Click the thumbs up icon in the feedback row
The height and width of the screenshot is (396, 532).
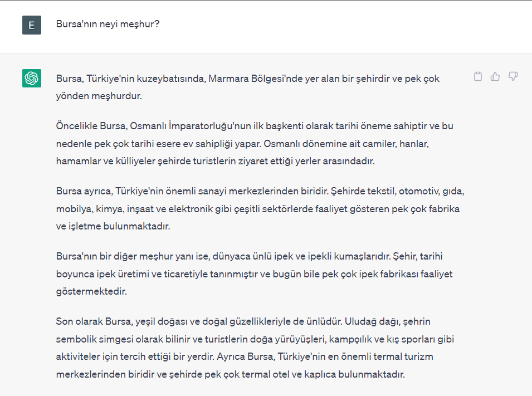point(495,76)
